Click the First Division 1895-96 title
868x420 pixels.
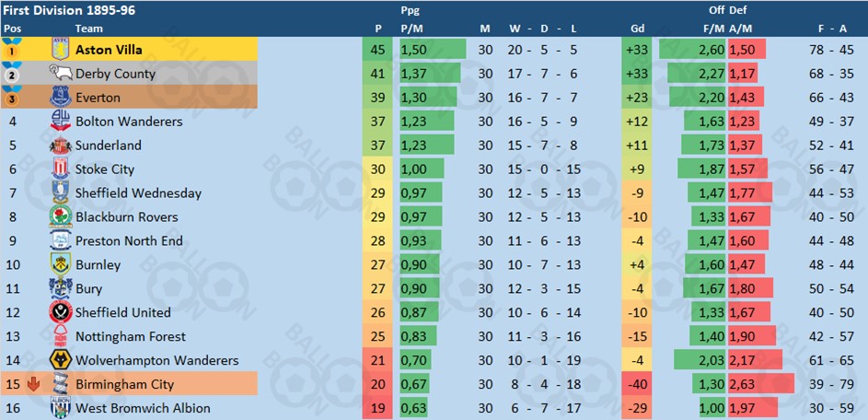pos(63,10)
